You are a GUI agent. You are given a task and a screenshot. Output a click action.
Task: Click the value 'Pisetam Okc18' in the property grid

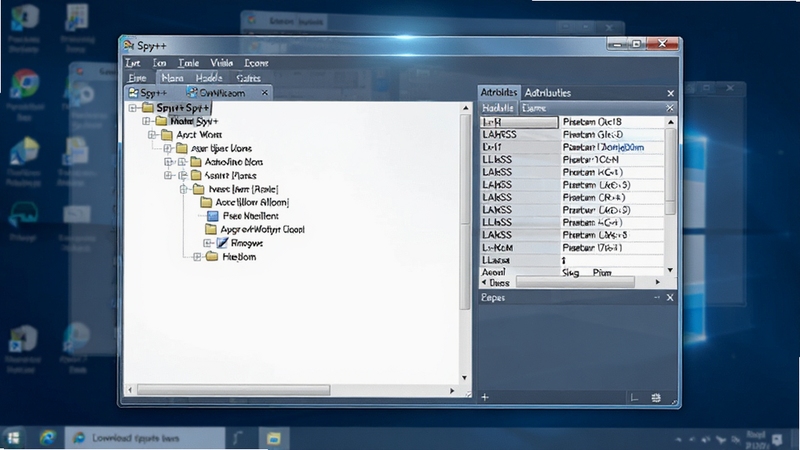592,122
